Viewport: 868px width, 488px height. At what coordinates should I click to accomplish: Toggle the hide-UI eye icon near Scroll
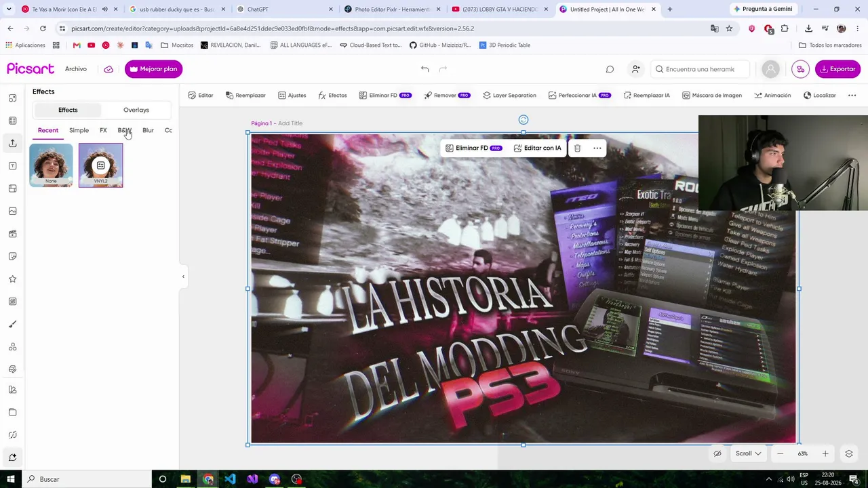[717, 453]
